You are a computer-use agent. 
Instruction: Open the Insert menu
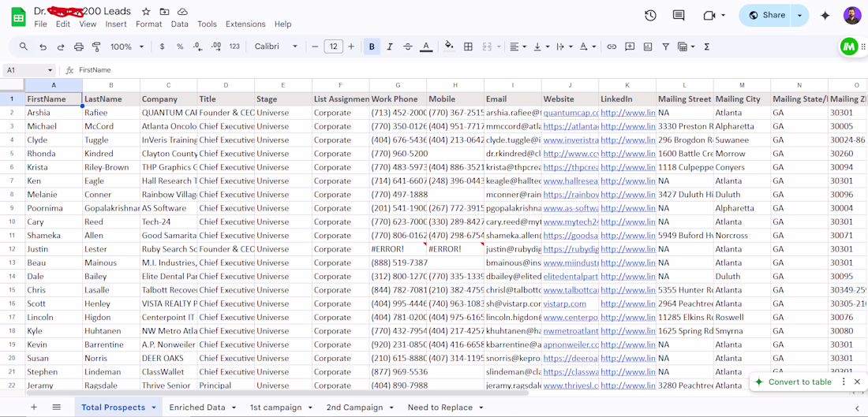coord(116,24)
